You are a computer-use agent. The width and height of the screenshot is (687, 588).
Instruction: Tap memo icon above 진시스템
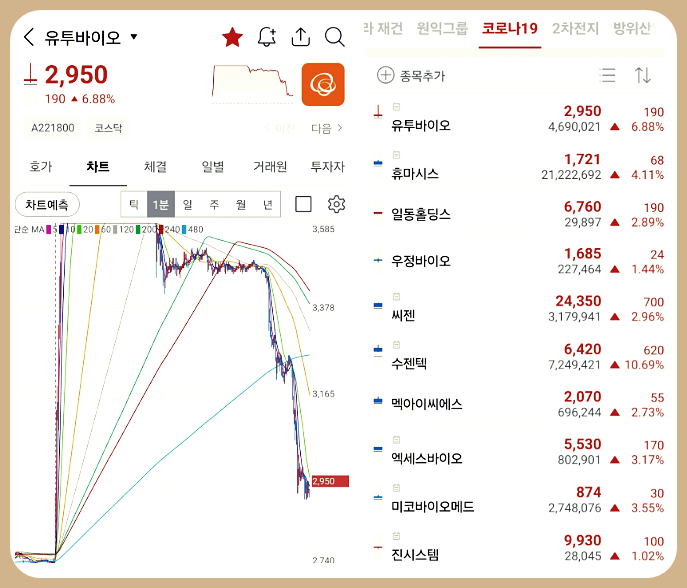tap(397, 536)
